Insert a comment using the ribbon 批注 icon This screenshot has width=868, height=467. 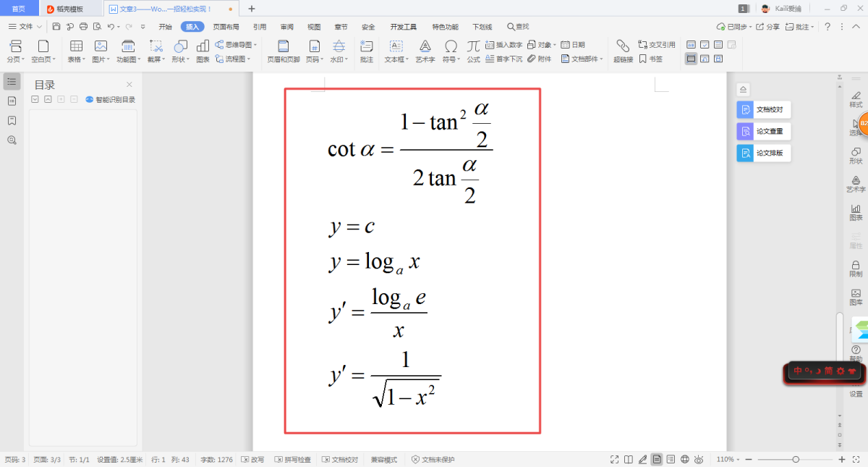click(367, 51)
